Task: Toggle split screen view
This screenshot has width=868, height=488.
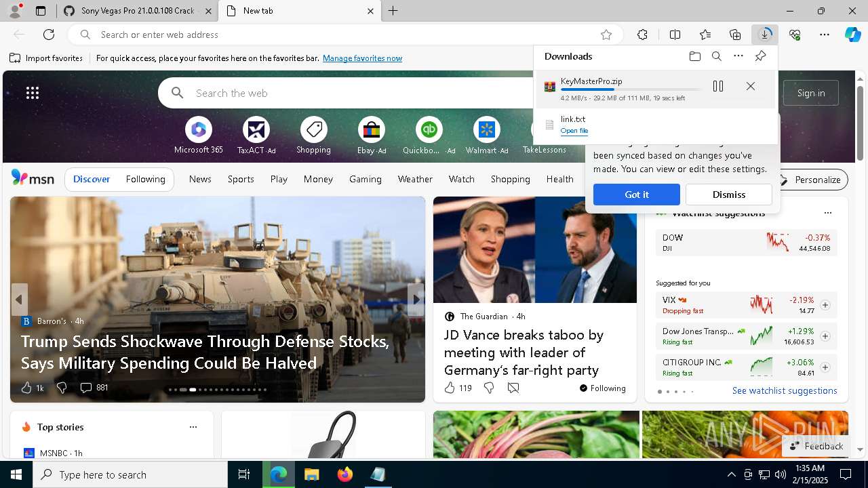Action: coord(675,35)
